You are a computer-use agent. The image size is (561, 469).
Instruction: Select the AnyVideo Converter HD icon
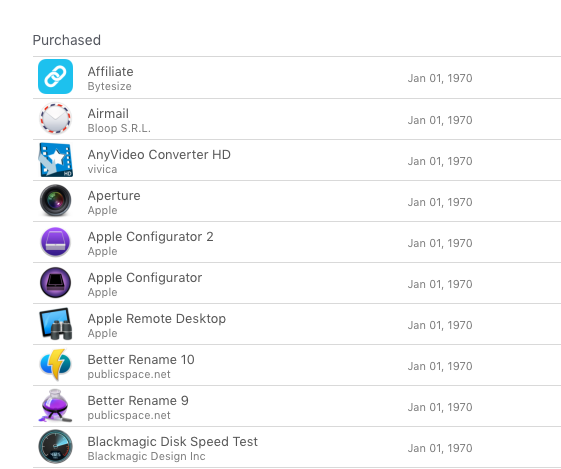(55, 160)
